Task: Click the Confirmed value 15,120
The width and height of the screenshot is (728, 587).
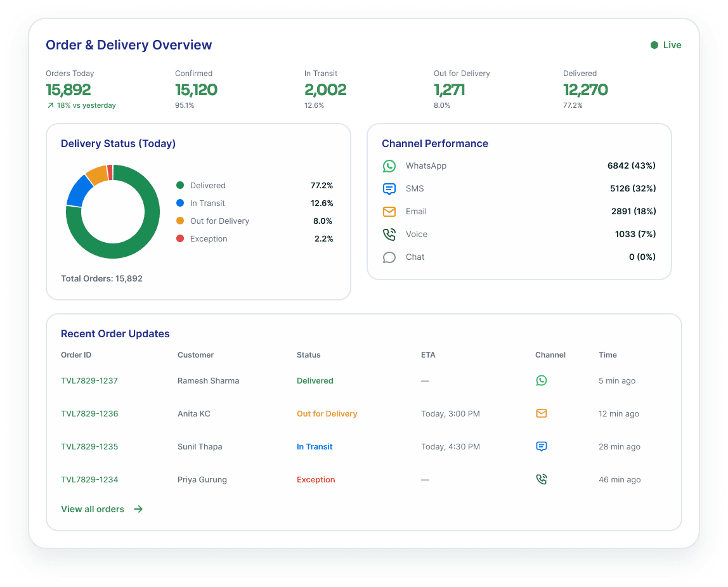Action: pyautogui.click(x=196, y=89)
